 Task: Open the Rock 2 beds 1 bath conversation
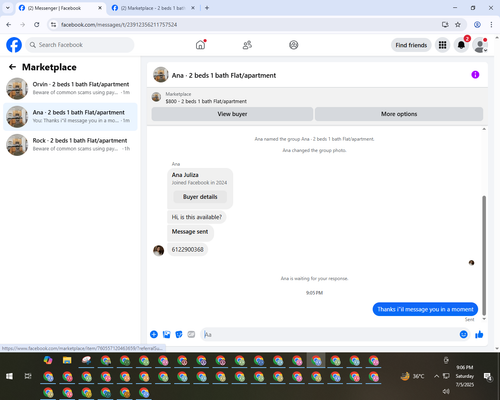pyautogui.click(x=70, y=145)
